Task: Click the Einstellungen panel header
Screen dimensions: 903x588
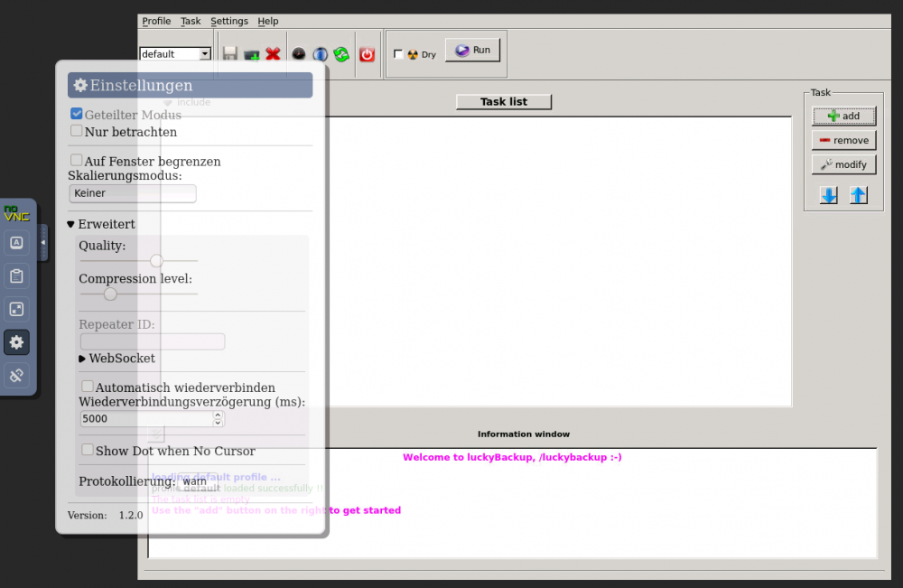Action: 190,85
